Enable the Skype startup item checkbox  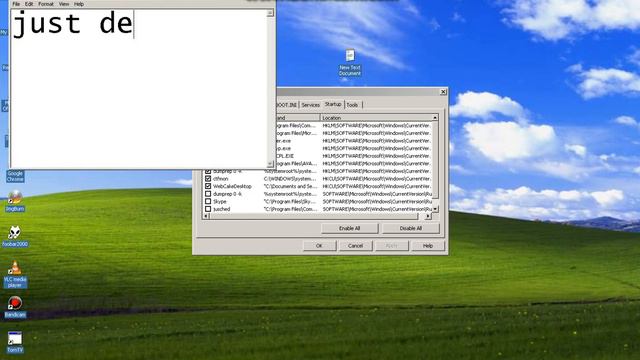pos(208,201)
